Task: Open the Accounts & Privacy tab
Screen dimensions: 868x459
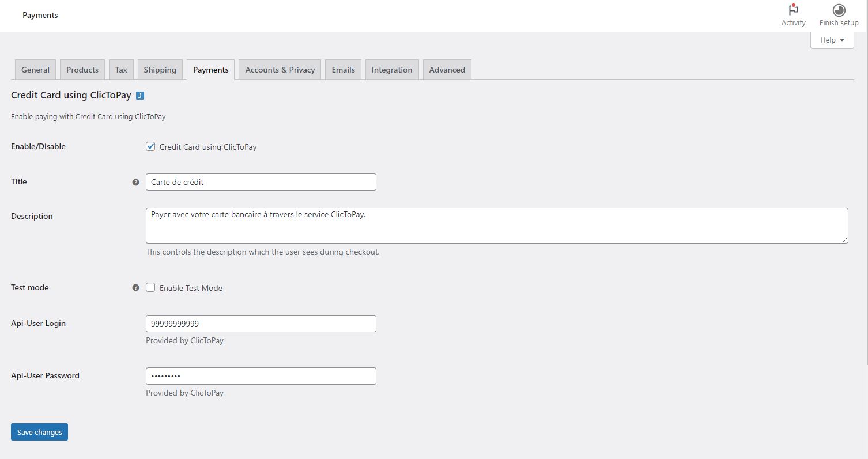Action: tap(280, 70)
